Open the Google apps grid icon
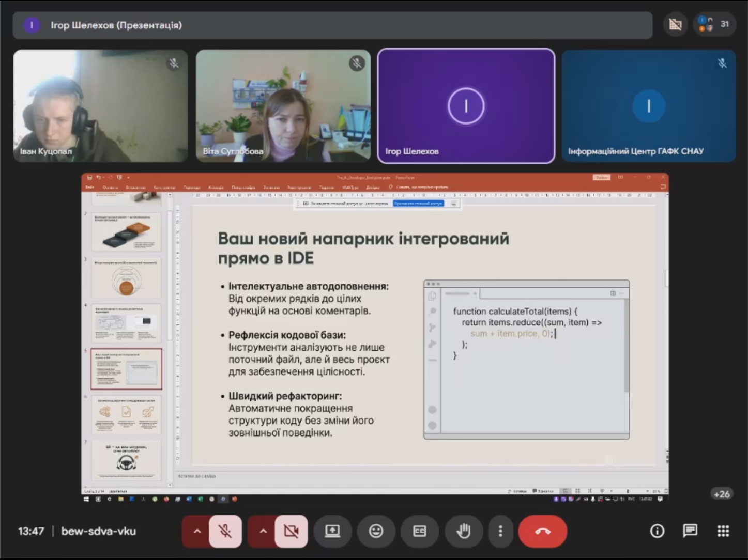Viewport: 748px width, 560px height. 722,531
